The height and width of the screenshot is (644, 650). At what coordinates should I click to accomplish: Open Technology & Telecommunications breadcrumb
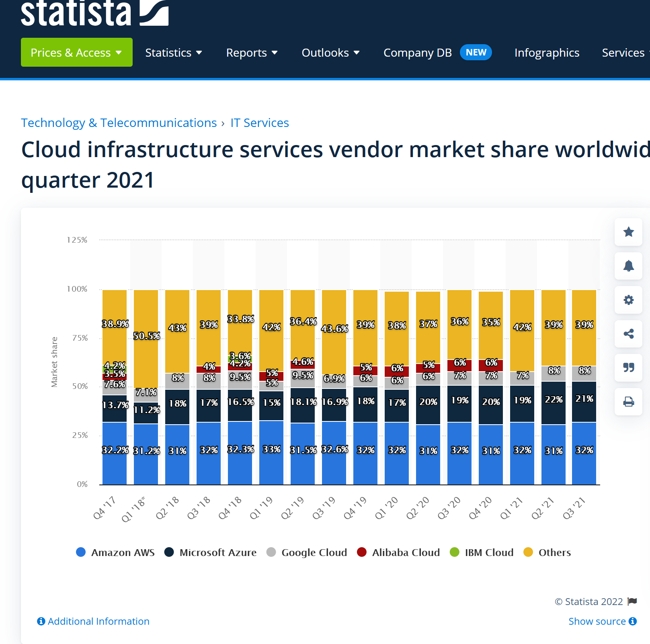119,123
